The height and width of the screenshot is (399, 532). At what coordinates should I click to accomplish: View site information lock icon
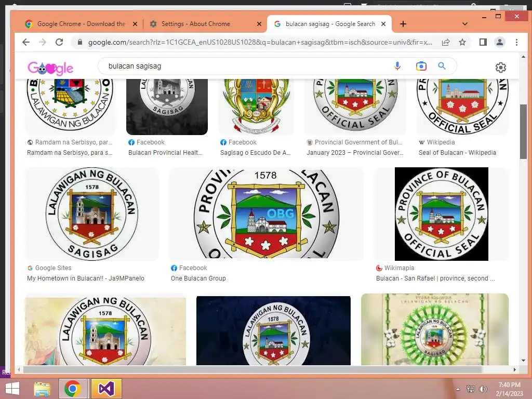pos(80,42)
